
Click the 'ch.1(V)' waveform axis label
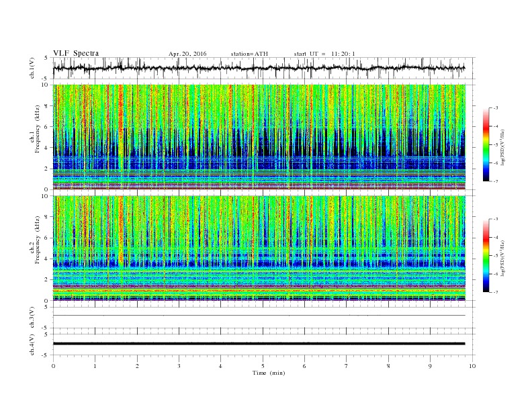pyautogui.click(x=32, y=68)
